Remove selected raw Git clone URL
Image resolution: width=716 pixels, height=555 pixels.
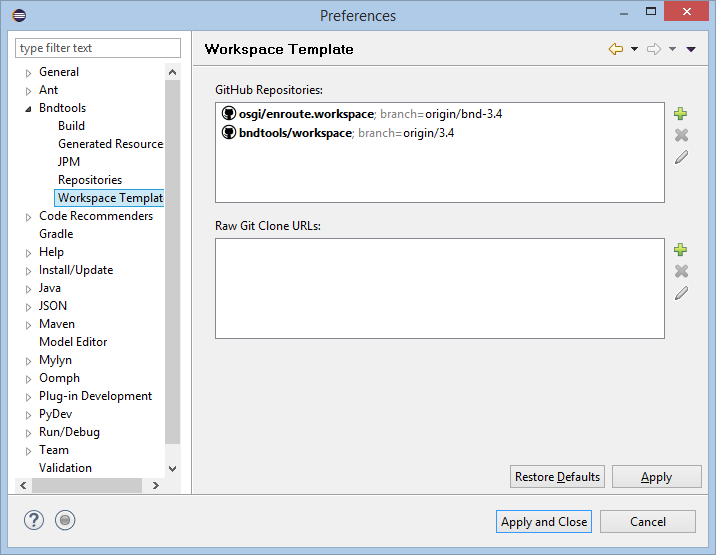(x=681, y=271)
